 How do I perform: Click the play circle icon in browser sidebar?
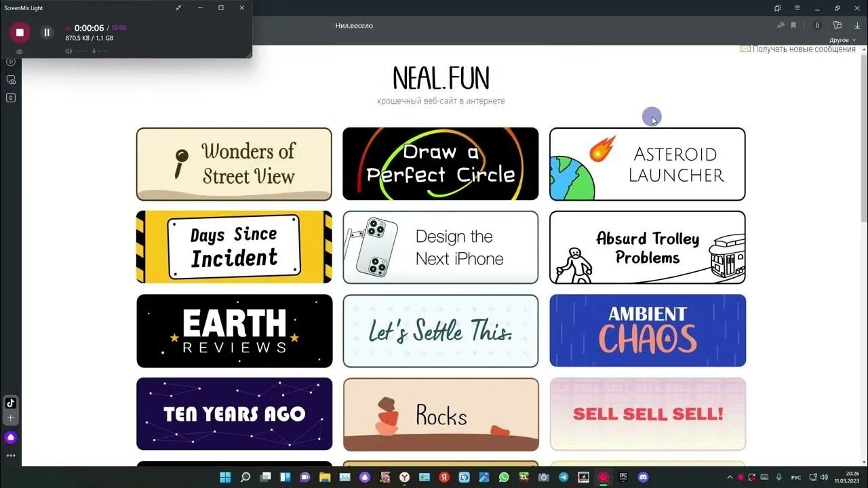click(x=10, y=62)
